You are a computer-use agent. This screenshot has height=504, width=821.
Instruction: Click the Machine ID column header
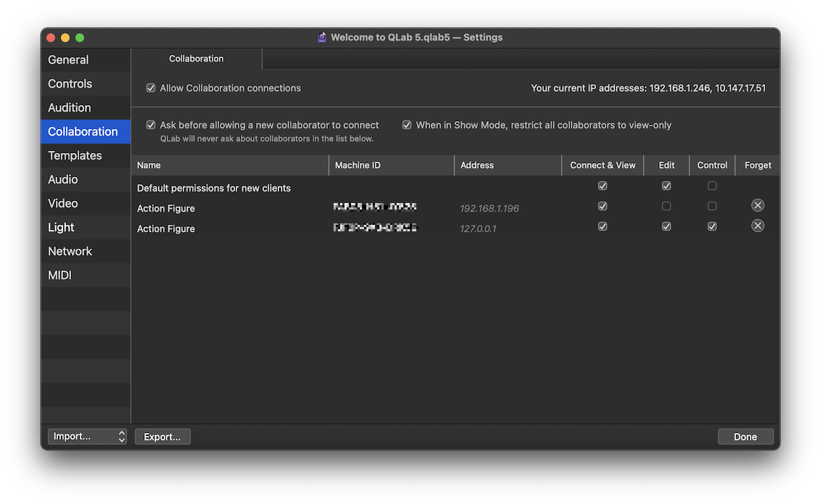pos(358,165)
